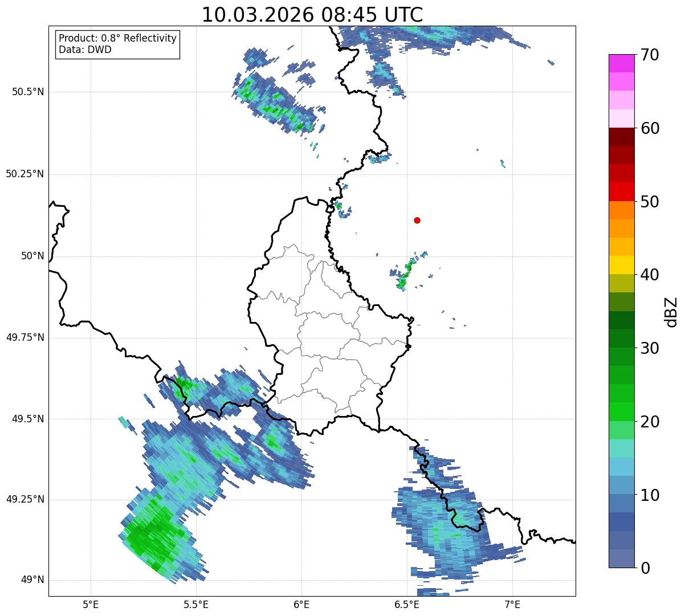Click the 50.25°N latitude label
The width and height of the screenshot is (685, 616).
[x=25, y=174]
